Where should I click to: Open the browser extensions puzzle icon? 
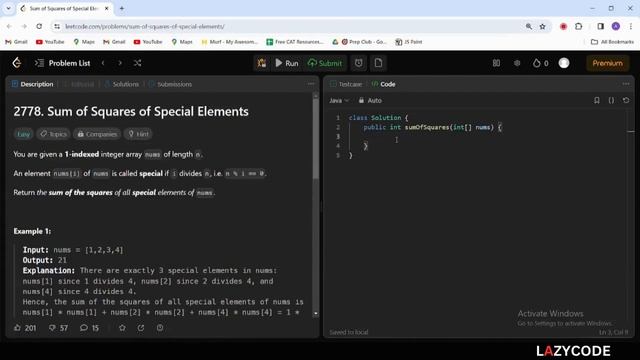[578, 26]
